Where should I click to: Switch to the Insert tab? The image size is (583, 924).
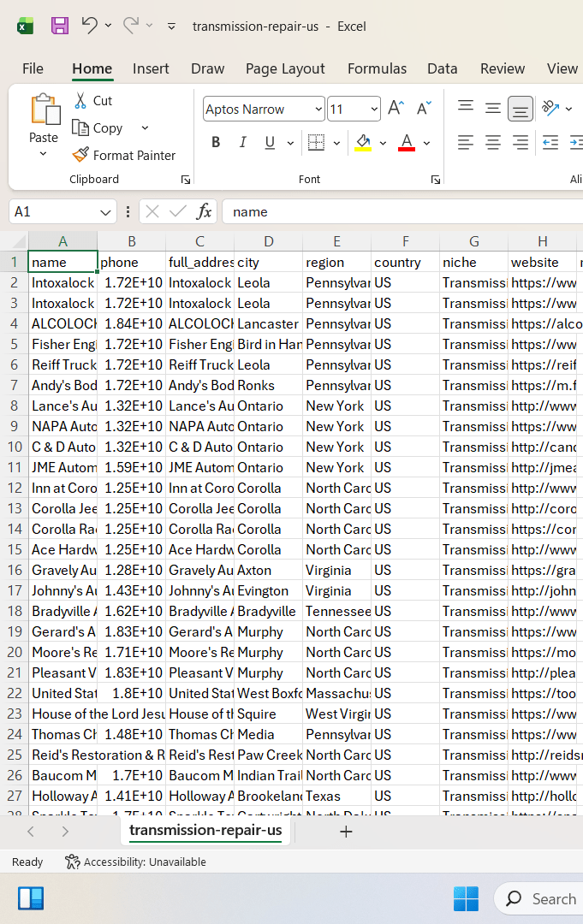coord(151,69)
